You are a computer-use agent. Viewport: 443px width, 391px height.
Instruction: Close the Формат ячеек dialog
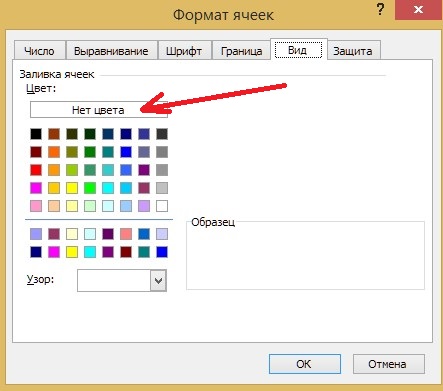tap(418, 10)
